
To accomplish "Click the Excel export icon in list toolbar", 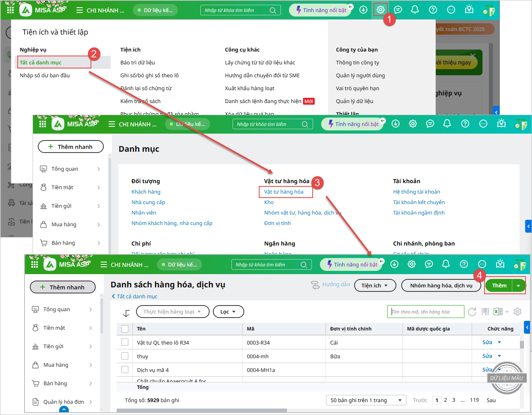I will click(498, 312).
